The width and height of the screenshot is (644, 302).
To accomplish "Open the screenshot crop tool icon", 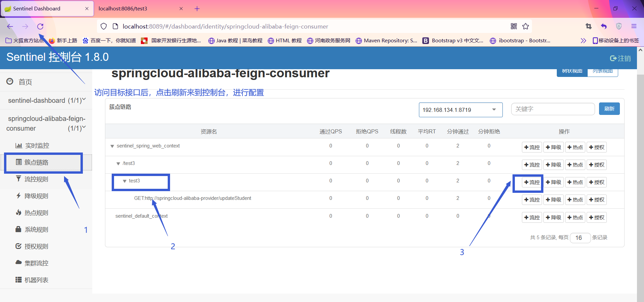I will click(x=589, y=26).
